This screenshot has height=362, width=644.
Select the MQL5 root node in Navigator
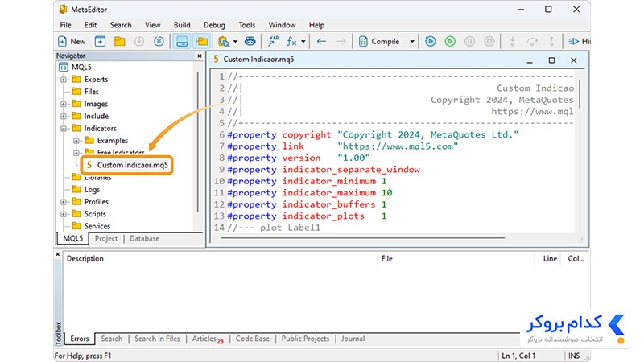click(x=76, y=67)
